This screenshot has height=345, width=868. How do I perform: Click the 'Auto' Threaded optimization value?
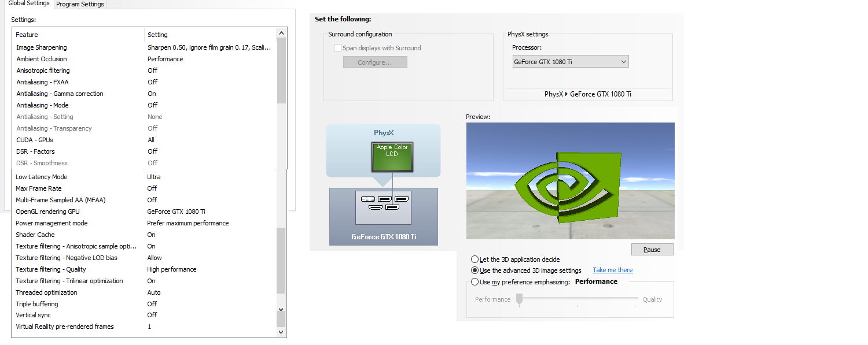[x=154, y=292]
